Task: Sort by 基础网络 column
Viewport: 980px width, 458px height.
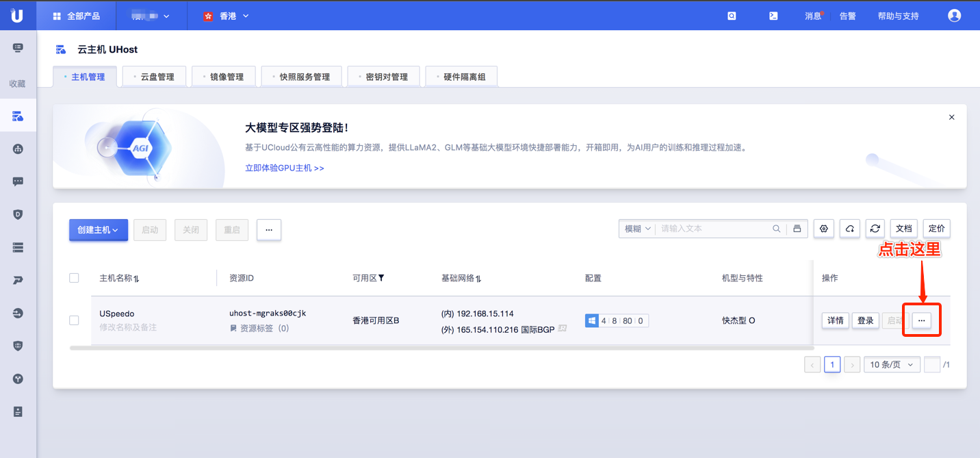Action: tap(478, 279)
